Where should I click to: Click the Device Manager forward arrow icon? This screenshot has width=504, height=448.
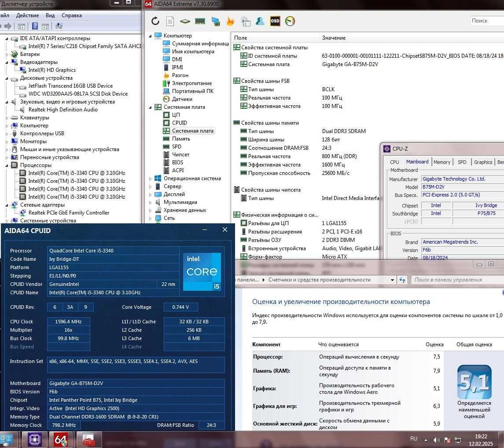click(x=8, y=26)
